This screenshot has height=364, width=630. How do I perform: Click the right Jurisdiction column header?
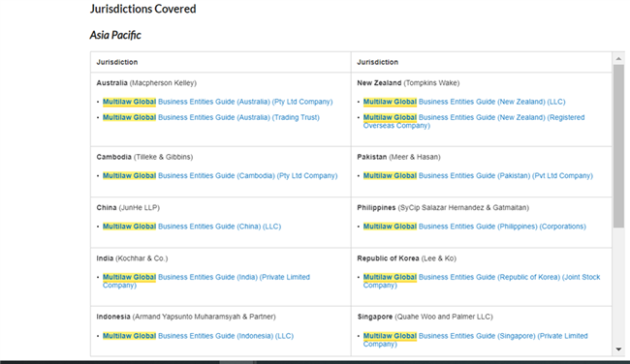378,62
